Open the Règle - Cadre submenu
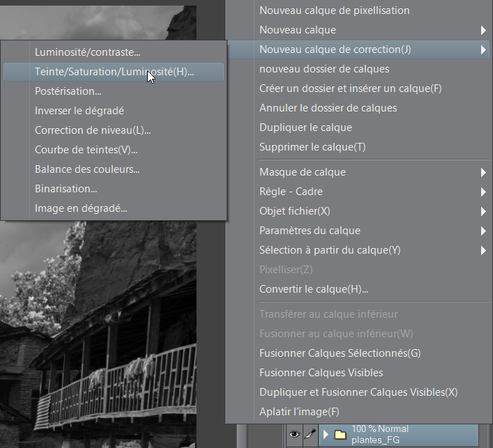 [x=291, y=192]
